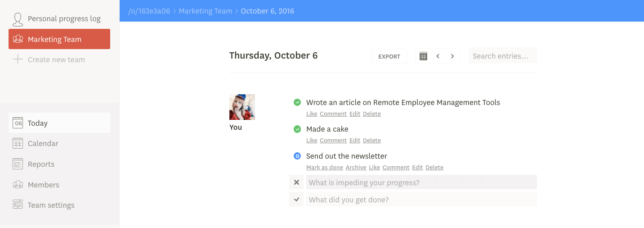Toggle green check on Wrote an article entry
This screenshot has width=644, height=228.
tap(297, 102)
